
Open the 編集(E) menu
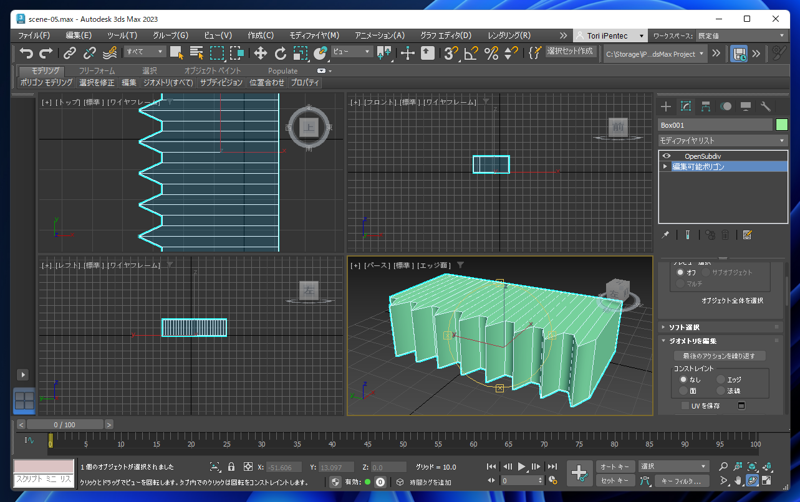79,35
